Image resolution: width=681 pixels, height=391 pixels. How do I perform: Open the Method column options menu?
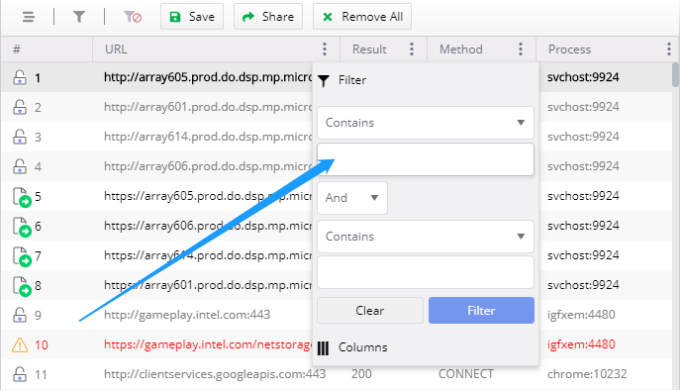[x=520, y=49]
